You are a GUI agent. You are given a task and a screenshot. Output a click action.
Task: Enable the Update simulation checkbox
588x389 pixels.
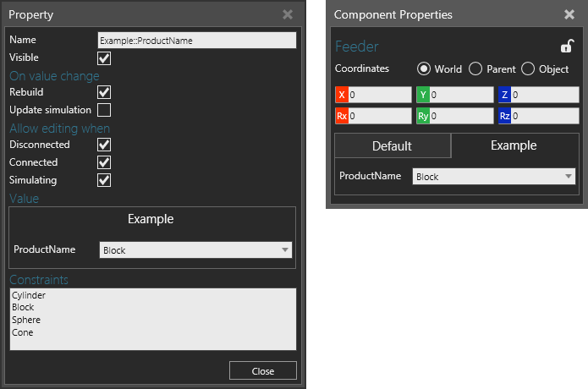pos(104,110)
